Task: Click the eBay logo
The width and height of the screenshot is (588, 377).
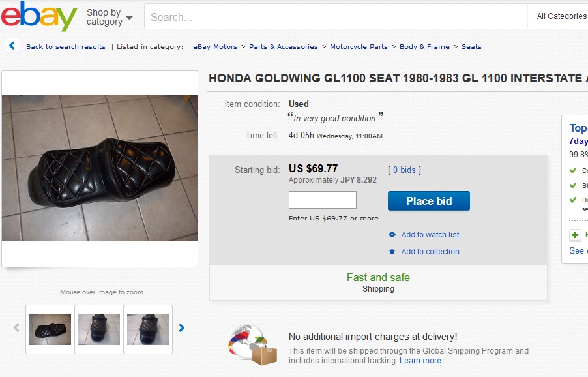Action: 39,17
